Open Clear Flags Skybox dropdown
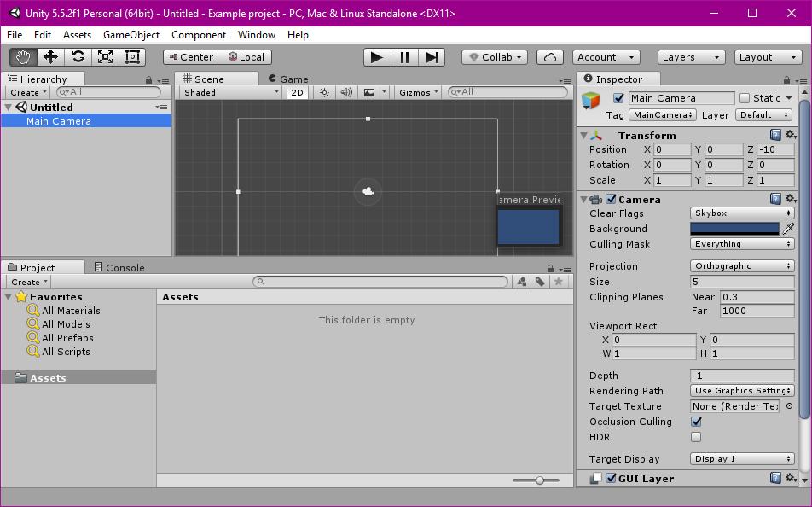 742,213
